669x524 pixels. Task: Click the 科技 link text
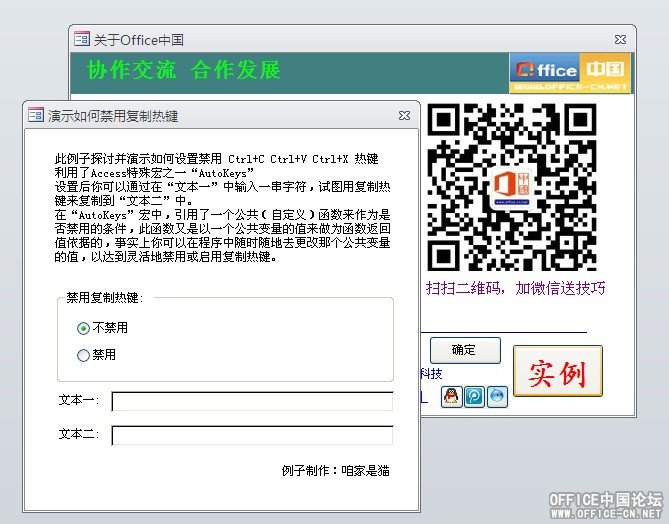431,374
